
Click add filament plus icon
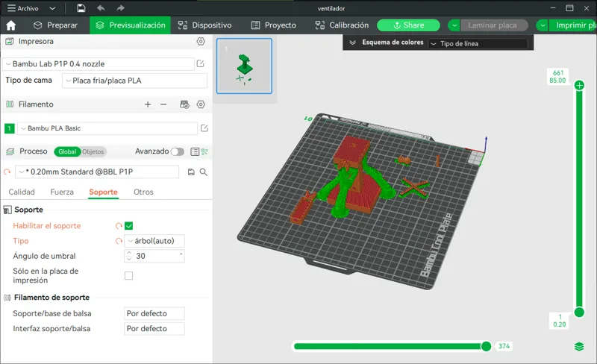(x=148, y=104)
